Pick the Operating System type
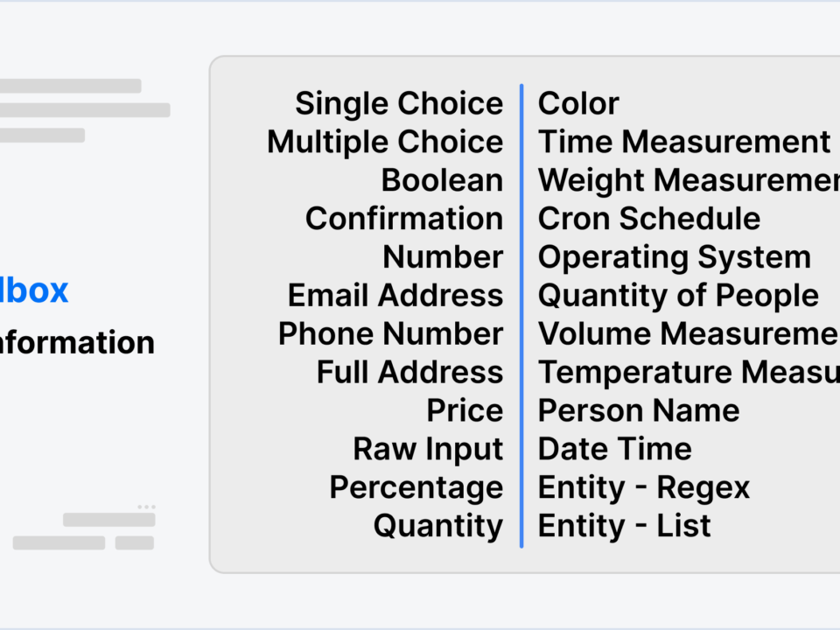The width and height of the screenshot is (840, 630). pyautogui.click(x=675, y=257)
